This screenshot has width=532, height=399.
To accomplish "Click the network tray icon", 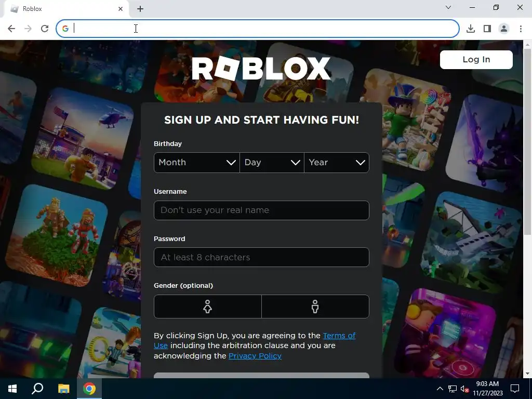I will pyautogui.click(x=453, y=389).
